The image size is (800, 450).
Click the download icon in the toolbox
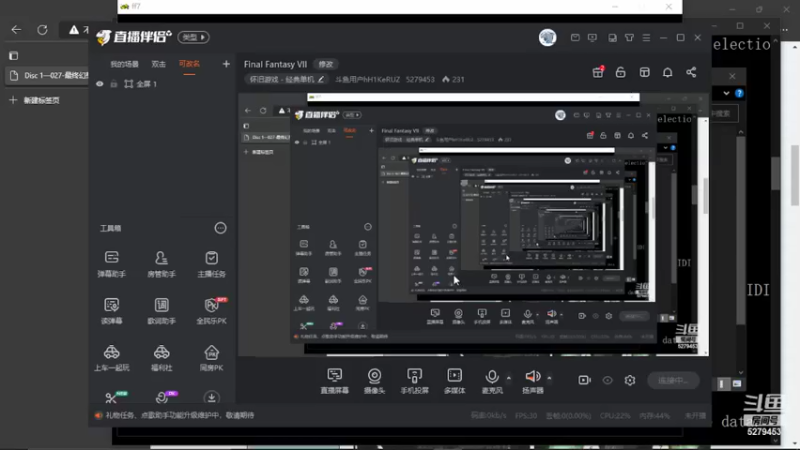point(211,397)
